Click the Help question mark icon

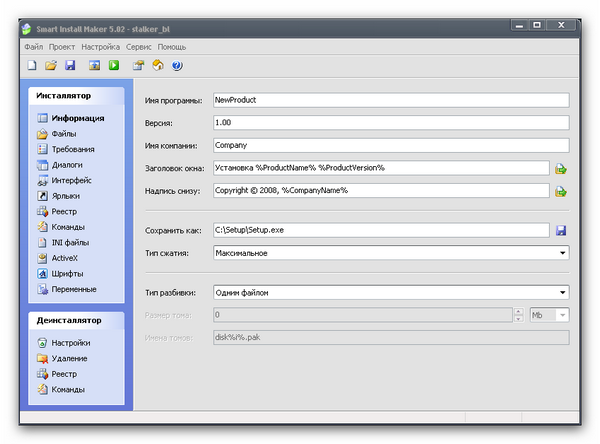tap(177, 66)
